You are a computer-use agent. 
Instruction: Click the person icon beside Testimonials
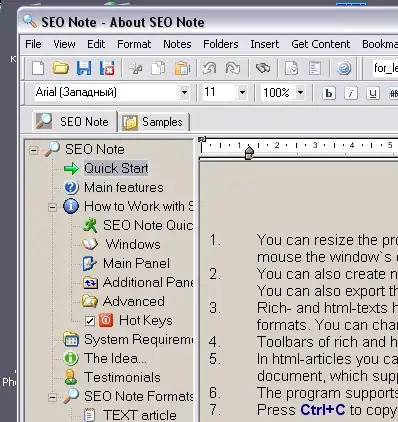71,377
